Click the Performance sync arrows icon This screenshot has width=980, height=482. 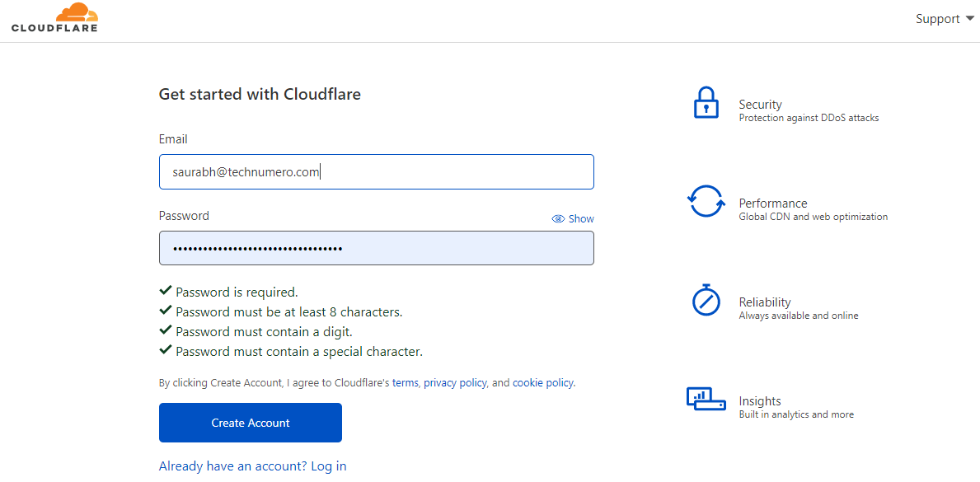tap(706, 201)
